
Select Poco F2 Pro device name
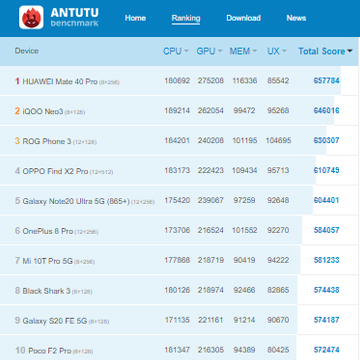(x=50, y=351)
